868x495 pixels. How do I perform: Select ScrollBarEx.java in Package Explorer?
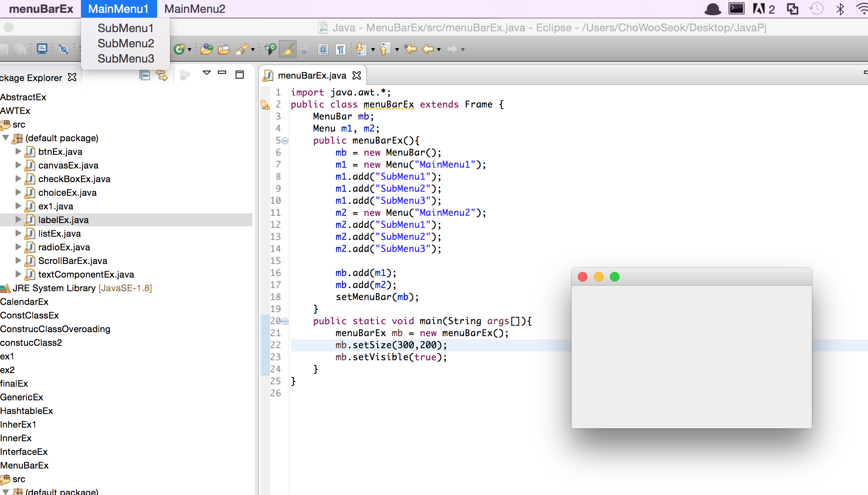click(x=73, y=261)
